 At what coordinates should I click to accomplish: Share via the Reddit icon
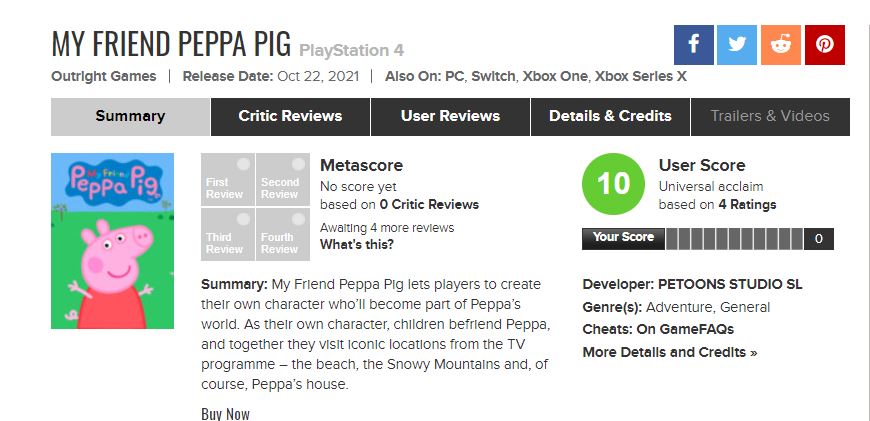[x=781, y=45]
